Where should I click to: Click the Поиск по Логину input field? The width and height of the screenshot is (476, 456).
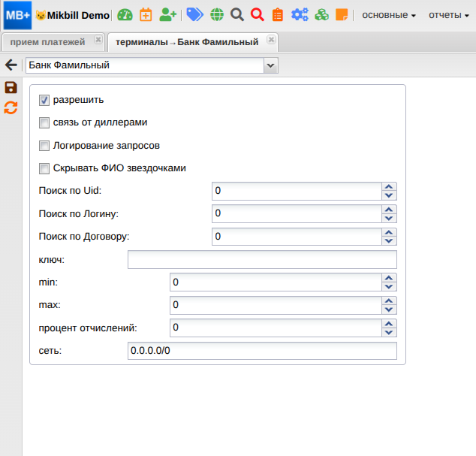pos(297,214)
